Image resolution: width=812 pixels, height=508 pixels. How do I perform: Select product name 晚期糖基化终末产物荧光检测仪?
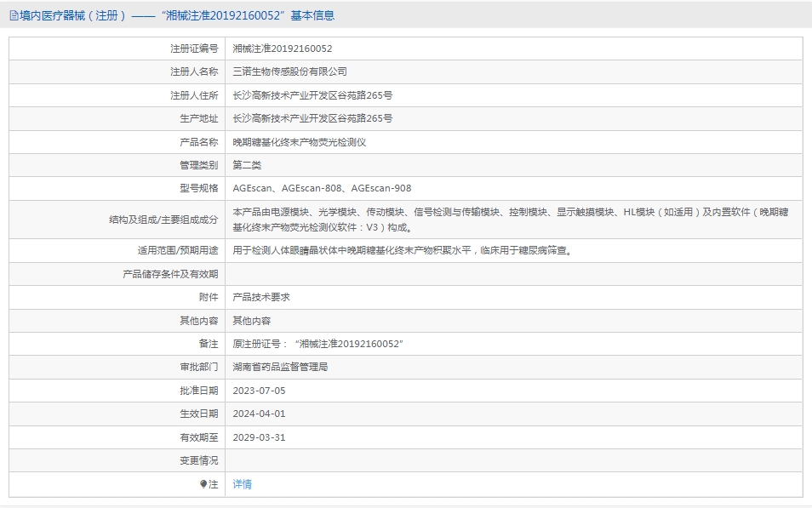[300, 142]
